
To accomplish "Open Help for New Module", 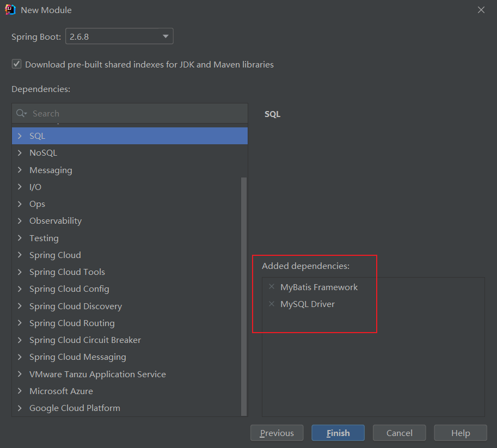I will pos(460,433).
